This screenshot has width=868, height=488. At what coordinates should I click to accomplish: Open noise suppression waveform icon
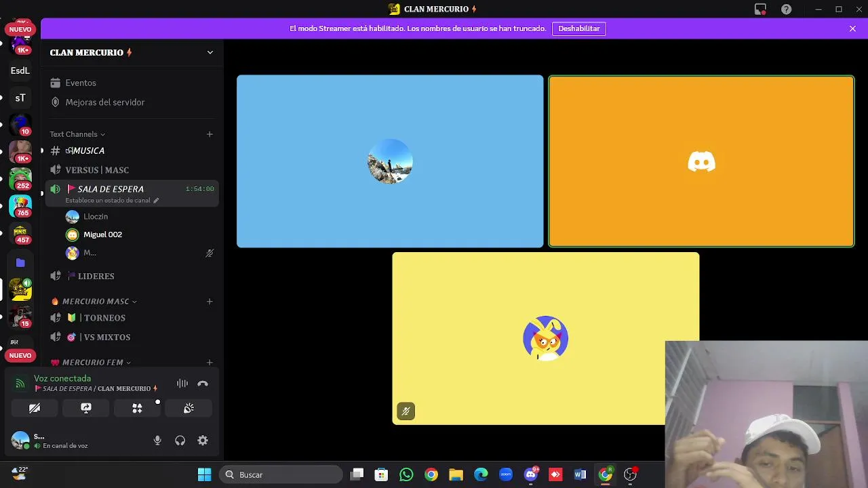point(182,384)
